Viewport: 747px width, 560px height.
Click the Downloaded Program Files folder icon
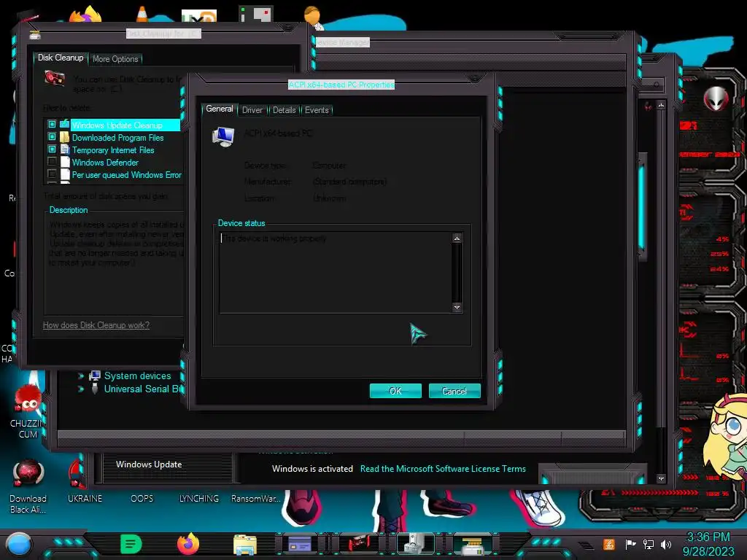pos(65,137)
